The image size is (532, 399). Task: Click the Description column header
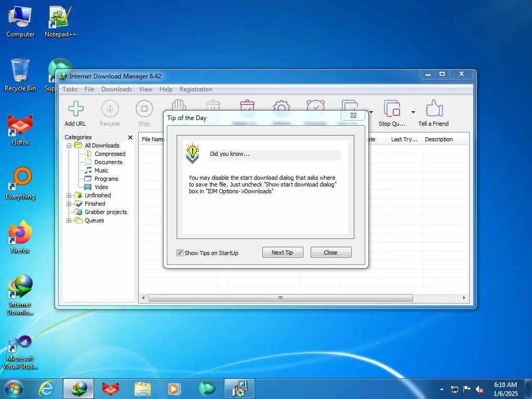(438, 139)
